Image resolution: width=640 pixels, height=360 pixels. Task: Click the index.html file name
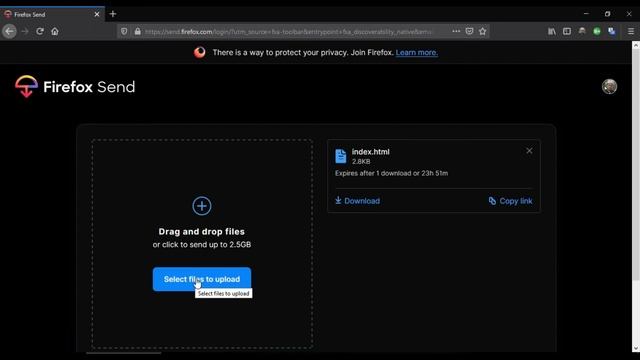click(371, 151)
